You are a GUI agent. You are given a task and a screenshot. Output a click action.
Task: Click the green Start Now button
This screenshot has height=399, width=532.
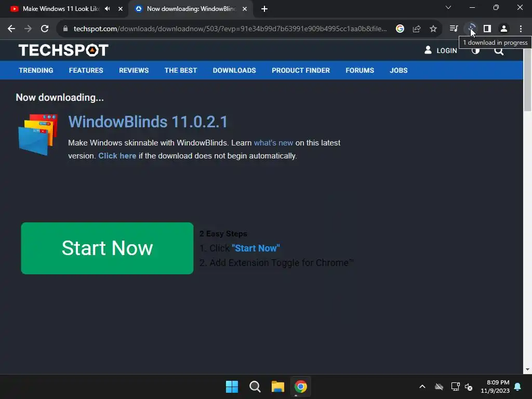click(107, 248)
